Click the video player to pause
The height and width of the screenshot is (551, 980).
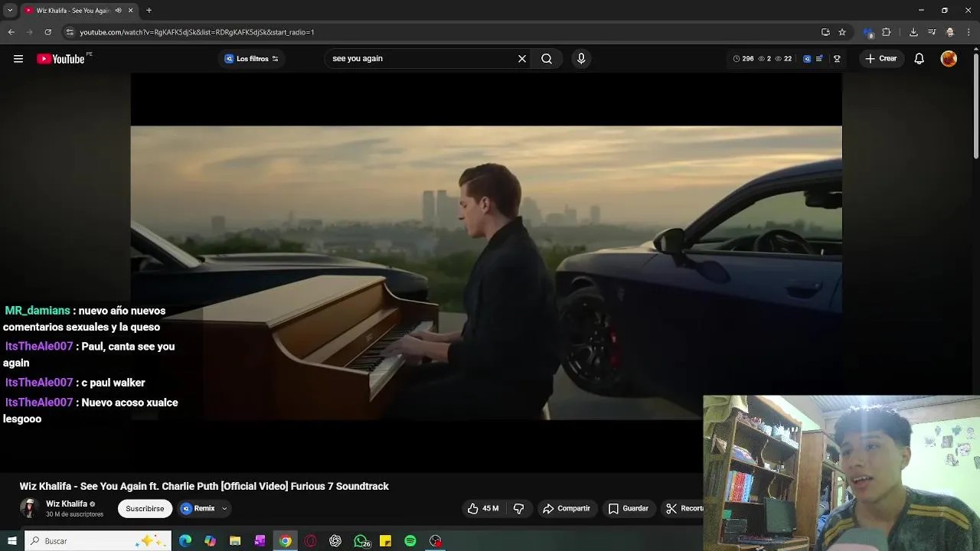486,272
